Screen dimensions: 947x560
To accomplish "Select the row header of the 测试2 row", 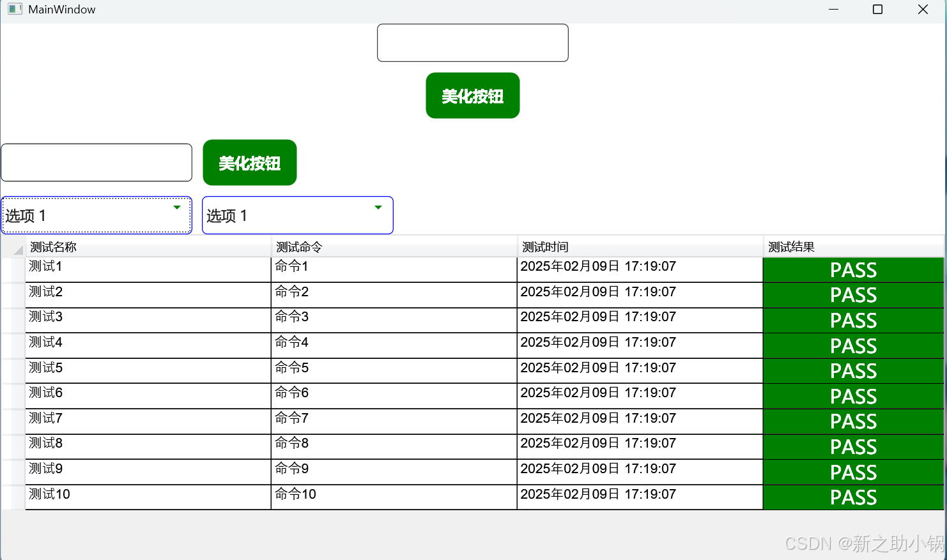I will [13, 295].
